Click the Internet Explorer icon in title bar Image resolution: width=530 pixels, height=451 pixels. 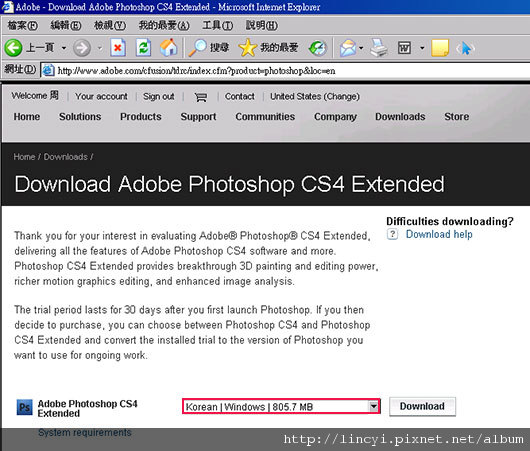click(7, 7)
